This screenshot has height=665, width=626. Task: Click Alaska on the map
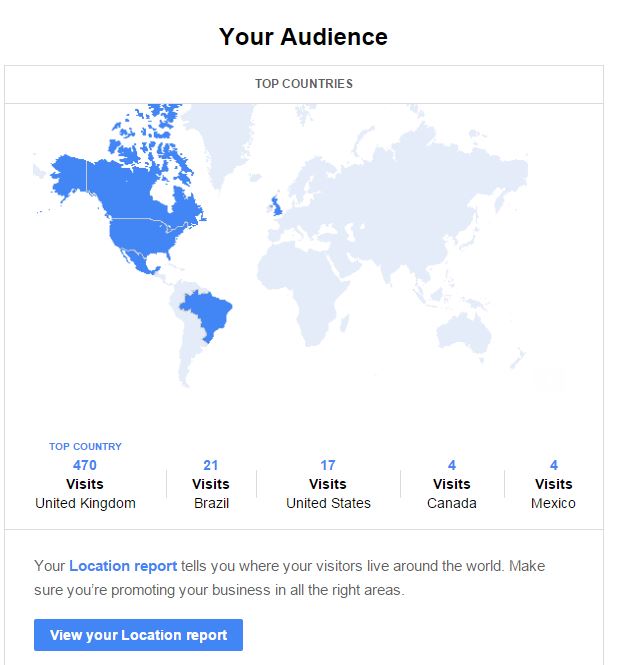(x=70, y=176)
